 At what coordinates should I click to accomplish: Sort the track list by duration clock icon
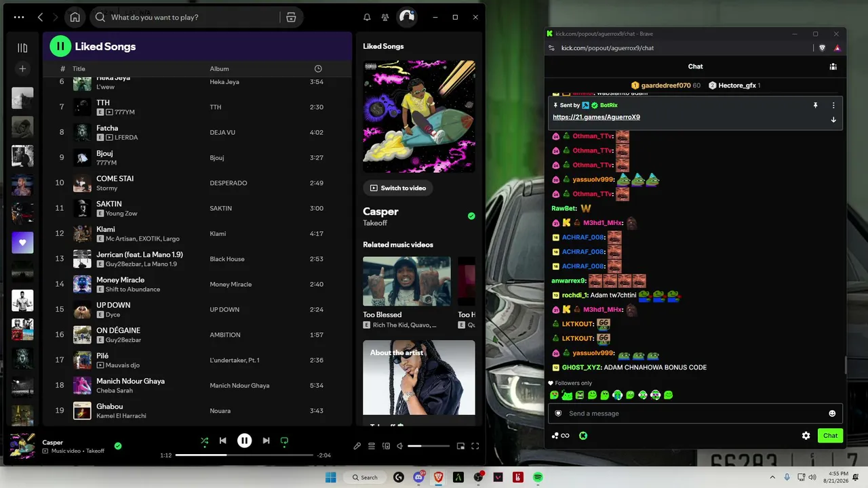coord(319,68)
